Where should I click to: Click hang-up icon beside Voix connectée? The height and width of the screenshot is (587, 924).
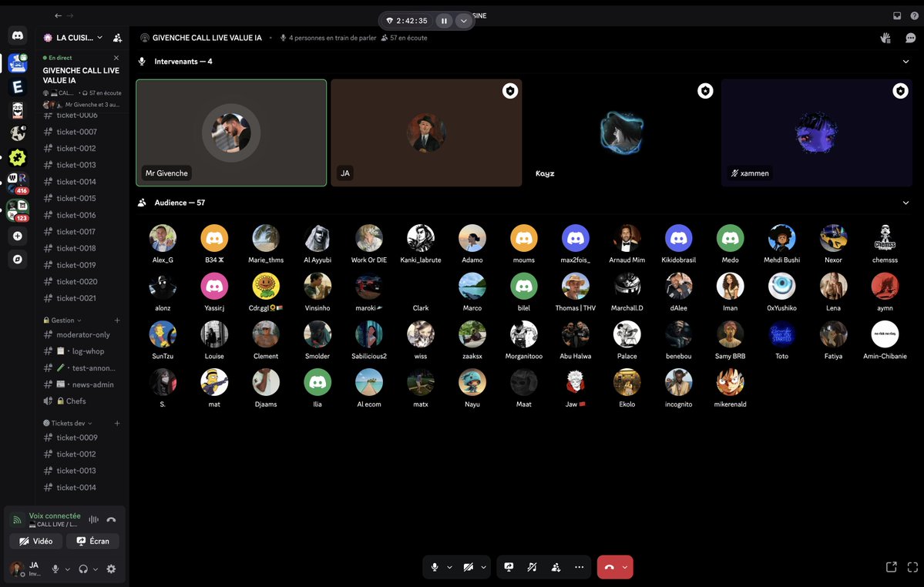pyautogui.click(x=112, y=519)
